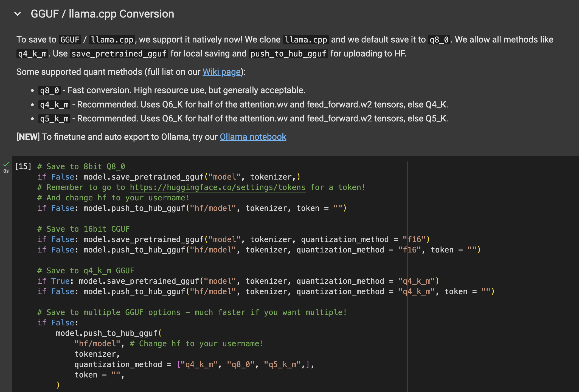The width and height of the screenshot is (579, 392).
Task: Click the "# Save to 16bit GGUF" comment
Action: tap(83, 229)
